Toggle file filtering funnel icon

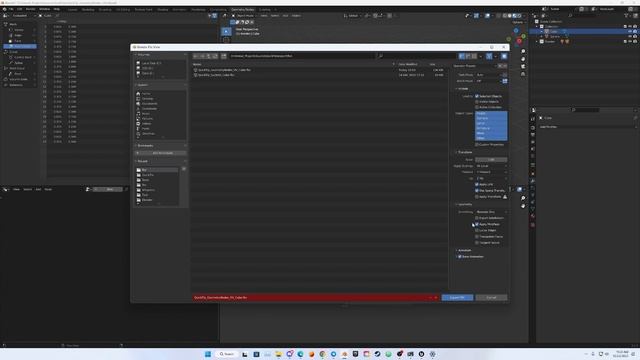[489, 56]
